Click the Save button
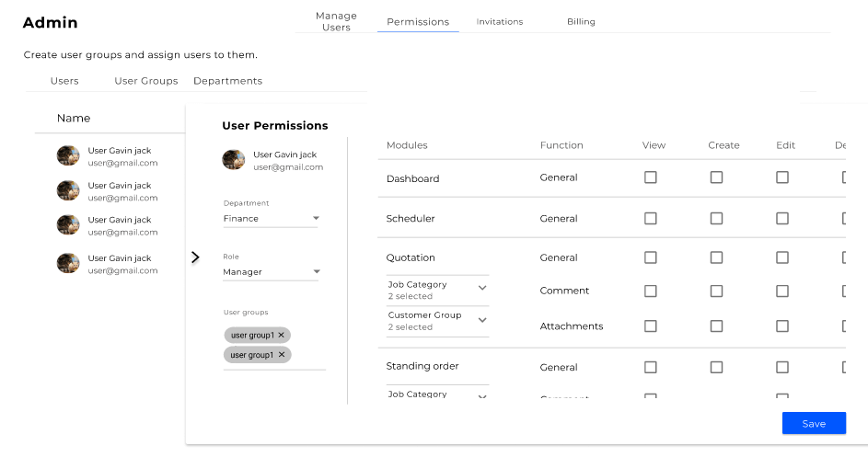Image resolution: width=868 pixels, height=457 pixels. click(x=814, y=424)
